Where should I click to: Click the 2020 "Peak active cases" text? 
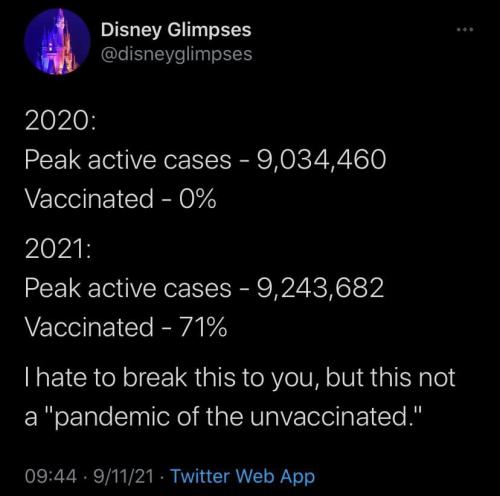pos(128,160)
